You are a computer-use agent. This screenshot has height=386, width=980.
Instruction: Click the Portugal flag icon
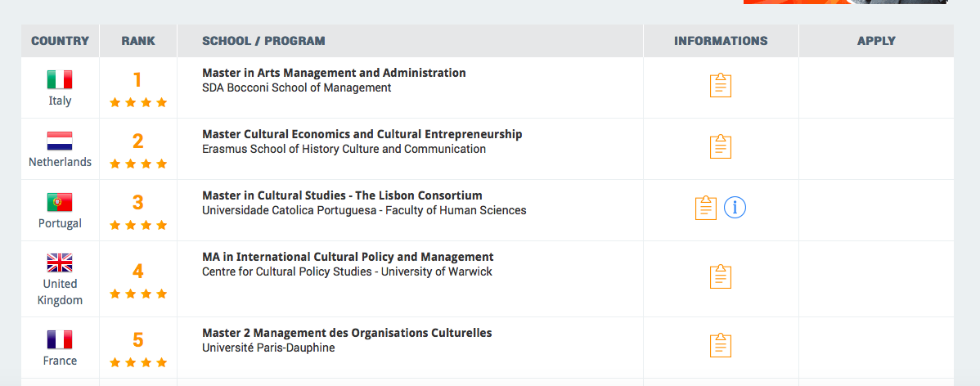pyautogui.click(x=60, y=202)
